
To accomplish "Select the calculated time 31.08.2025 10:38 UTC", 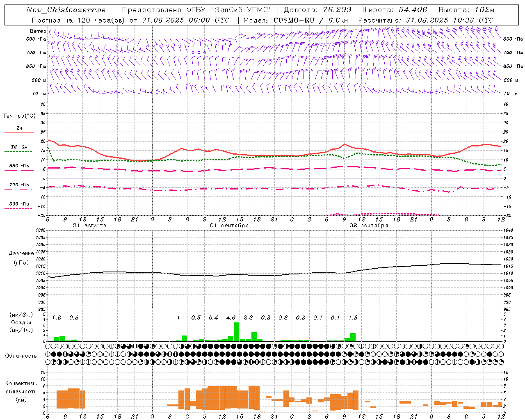I will coord(450,20).
